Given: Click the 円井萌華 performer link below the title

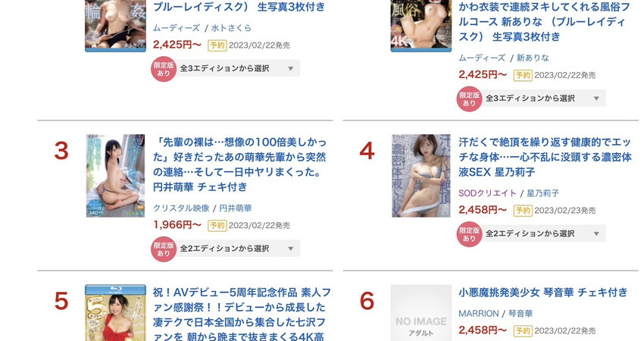Looking at the screenshot, I should (x=236, y=208).
